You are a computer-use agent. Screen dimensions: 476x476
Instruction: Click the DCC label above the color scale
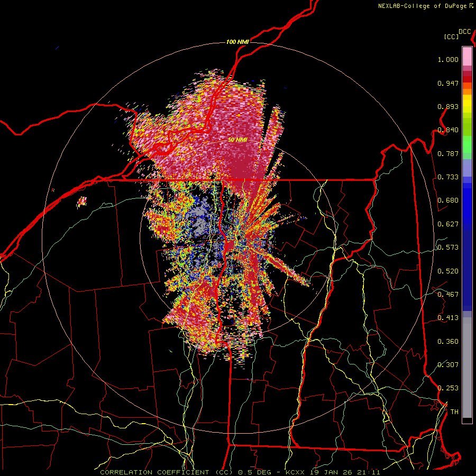point(465,32)
